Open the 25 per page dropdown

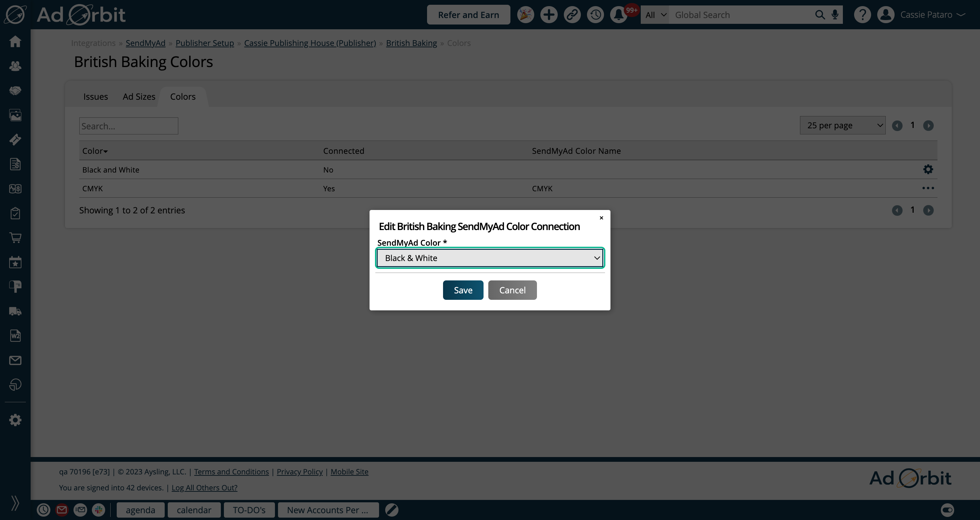842,126
